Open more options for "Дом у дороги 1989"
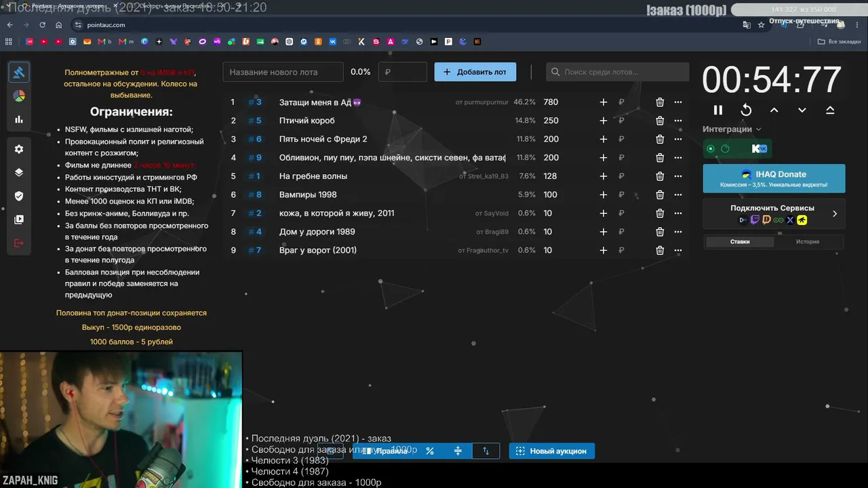This screenshot has height=488, width=868. 678,232
